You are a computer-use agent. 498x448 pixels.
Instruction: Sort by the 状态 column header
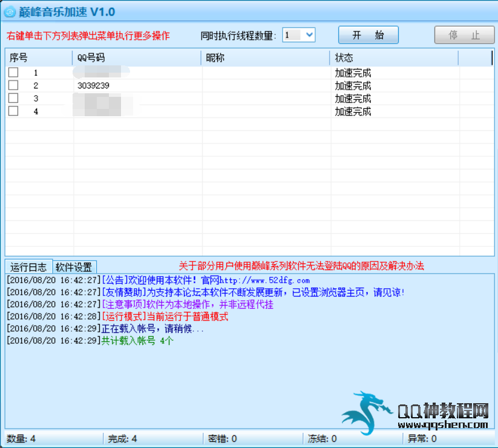pos(394,58)
